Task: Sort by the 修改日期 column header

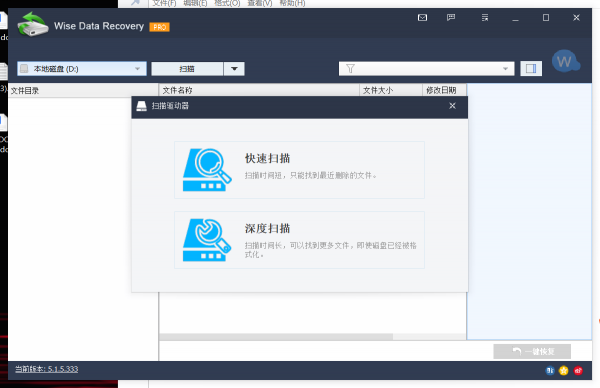Action: (444, 90)
